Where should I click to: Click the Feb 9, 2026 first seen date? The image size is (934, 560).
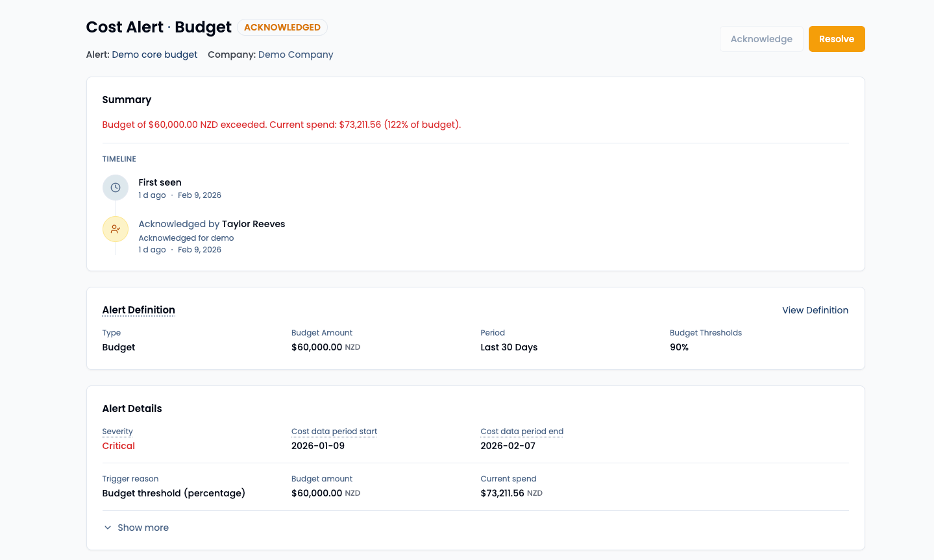pos(199,195)
